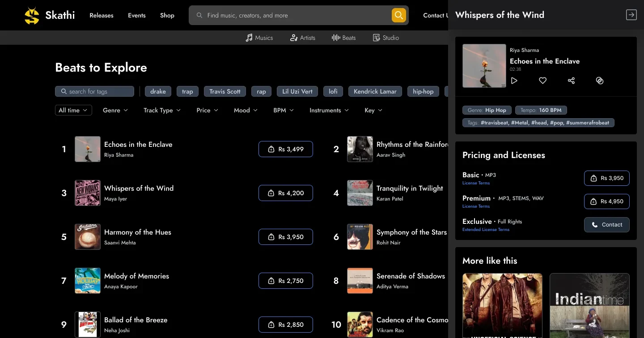The height and width of the screenshot is (338, 644).
Task: Play Echoes in the Enclave track
Action: tap(514, 81)
